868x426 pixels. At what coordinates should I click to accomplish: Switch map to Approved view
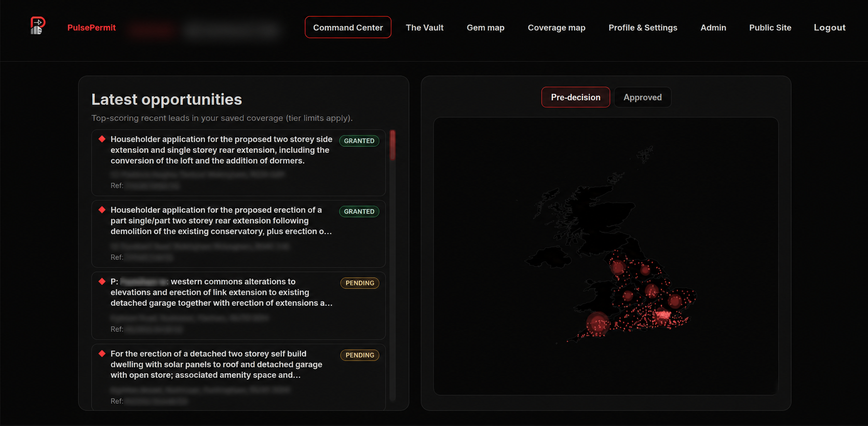pos(642,97)
